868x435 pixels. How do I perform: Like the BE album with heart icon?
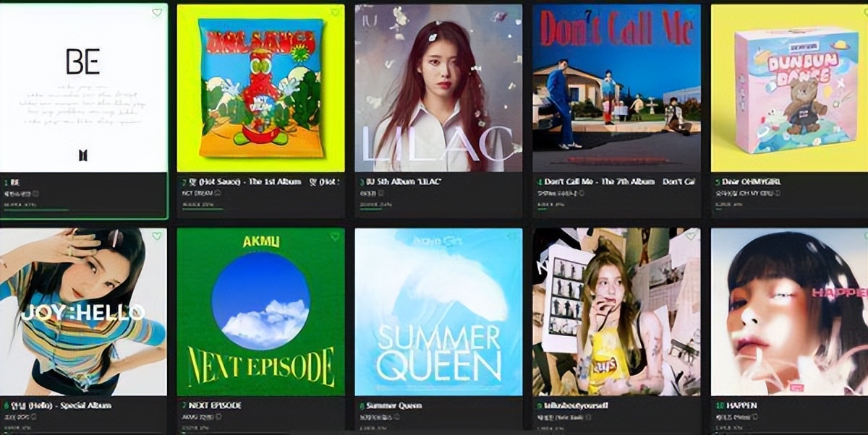(157, 12)
